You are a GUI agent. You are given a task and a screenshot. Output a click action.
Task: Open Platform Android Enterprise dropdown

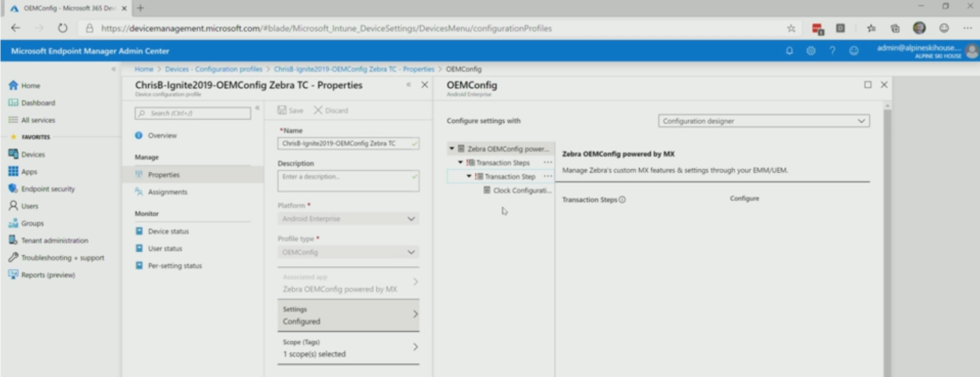348,219
